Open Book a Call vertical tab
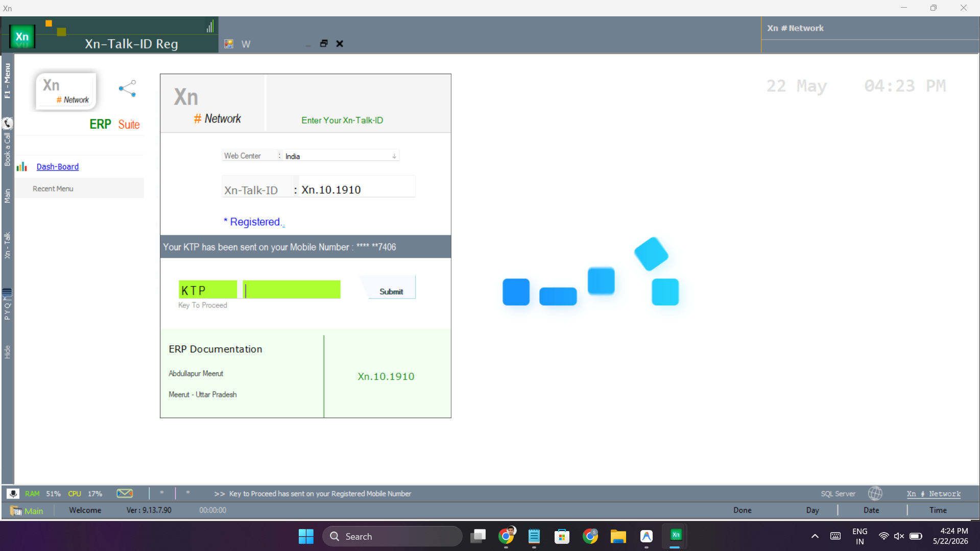980x551 pixels. click(x=7, y=149)
